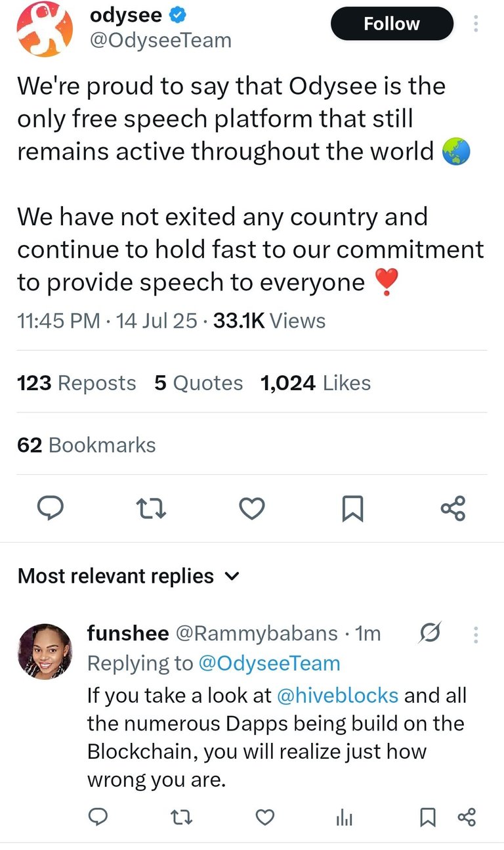
Task: Share funshee's reply
Action: click(466, 817)
